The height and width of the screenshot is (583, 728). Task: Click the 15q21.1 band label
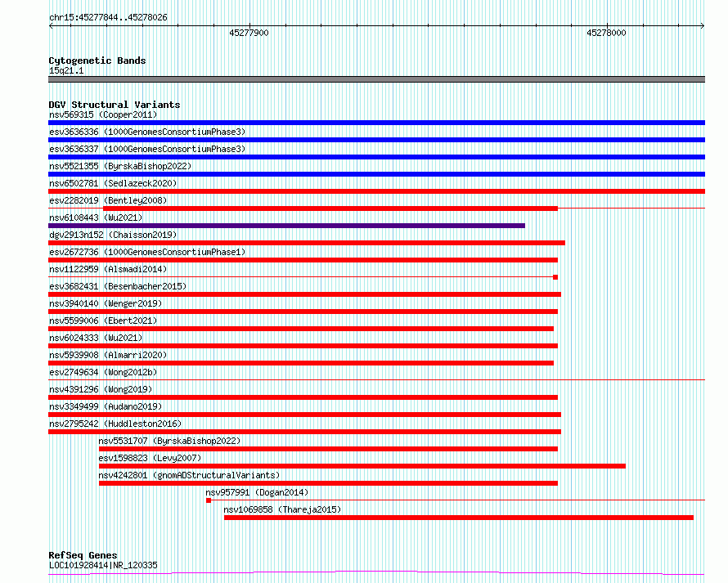[66, 70]
